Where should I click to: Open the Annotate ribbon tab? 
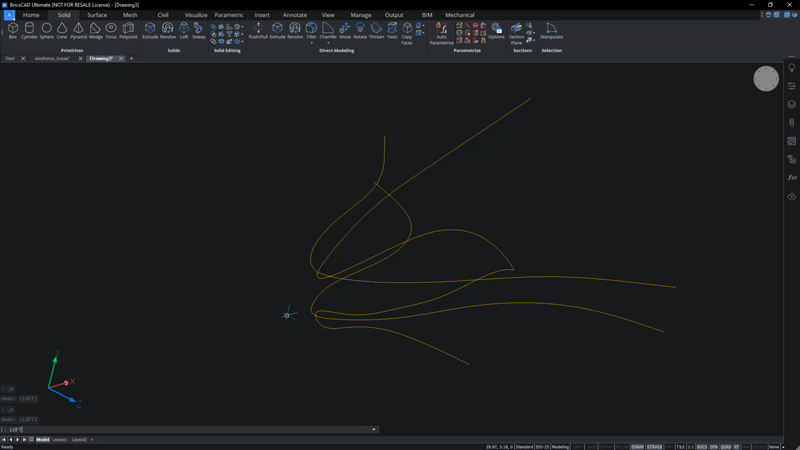pyautogui.click(x=295, y=15)
